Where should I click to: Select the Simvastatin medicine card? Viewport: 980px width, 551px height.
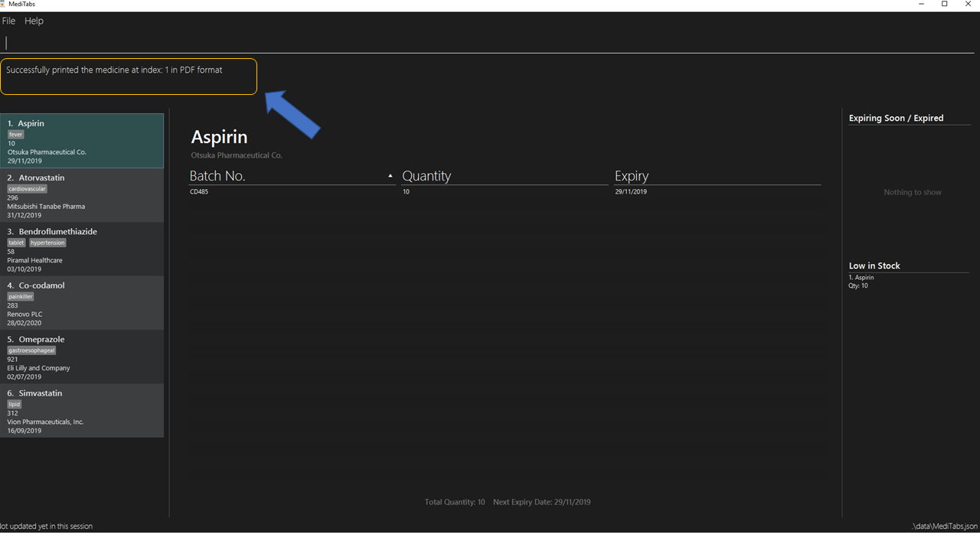click(x=82, y=410)
